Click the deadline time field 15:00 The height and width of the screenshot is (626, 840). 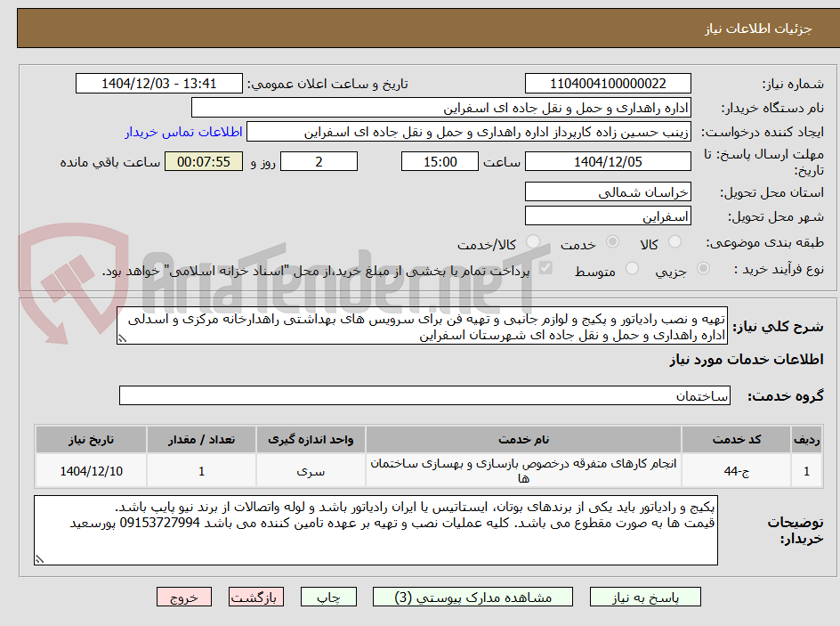pyautogui.click(x=440, y=161)
